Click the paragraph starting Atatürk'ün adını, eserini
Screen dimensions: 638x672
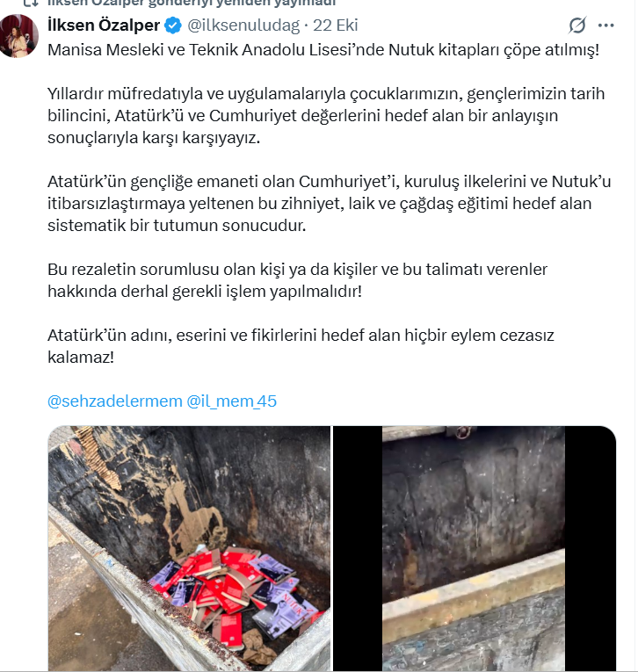pyautogui.click(x=301, y=346)
